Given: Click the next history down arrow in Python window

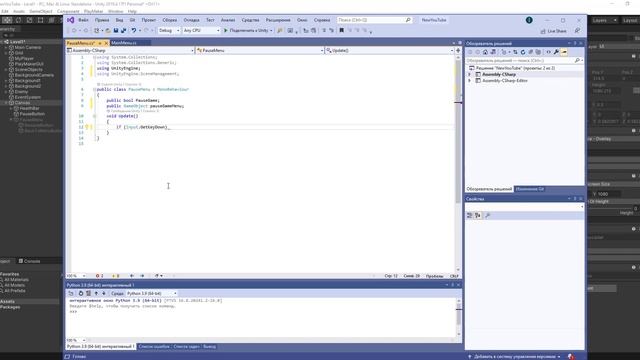Looking at the screenshot, I should coord(104,293).
